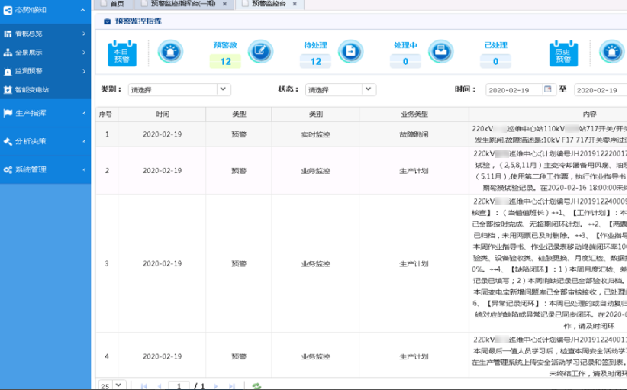Click the 业务类型 column header
The image size is (627, 390).
pyautogui.click(x=414, y=114)
